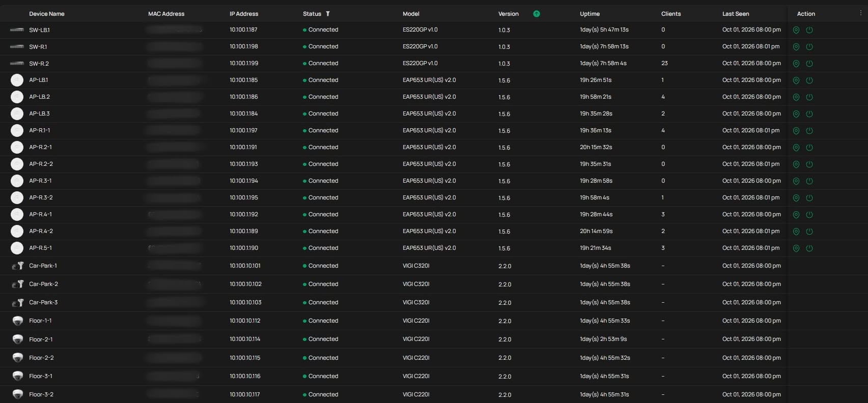Click the AP-R.4-1 access point image
The width and height of the screenshot is (868, 403).
coord(17,214)
